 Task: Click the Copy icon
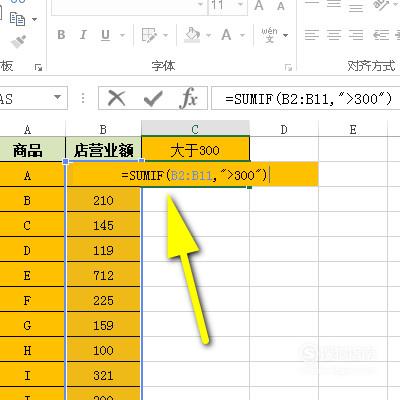17,19
